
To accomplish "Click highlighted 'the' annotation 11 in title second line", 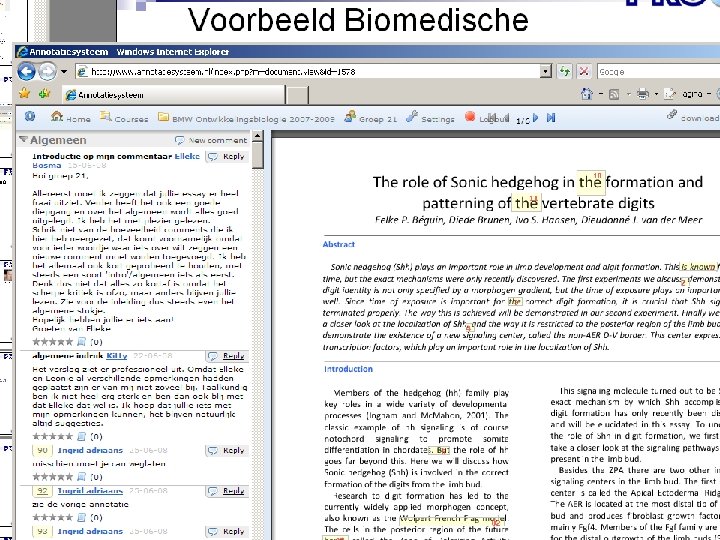I will point(527,203).
